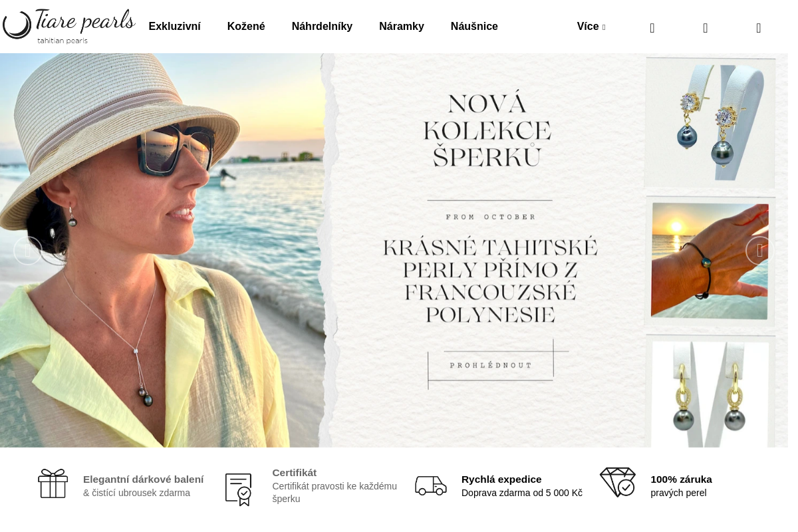Image resolution: width=798 pixels, height=532 pixels.
Task: Open the Exkluzivní menu category
Action: (x=175, y=27)
